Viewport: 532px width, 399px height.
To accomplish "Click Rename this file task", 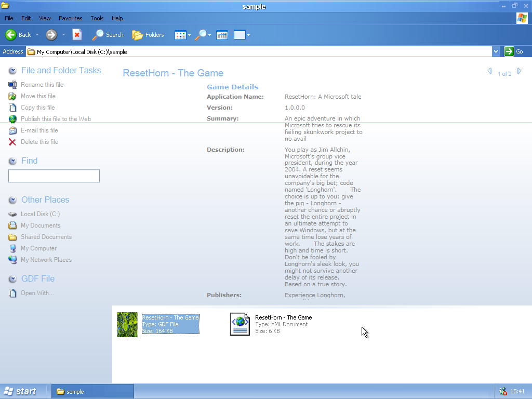I will (x=42, y=85).
